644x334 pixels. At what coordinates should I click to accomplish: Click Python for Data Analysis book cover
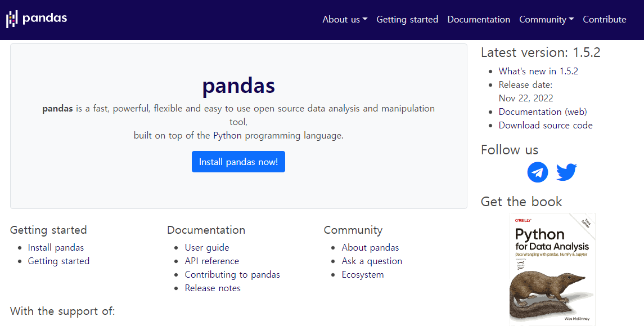pyautogui.click(x=552, y=269)
